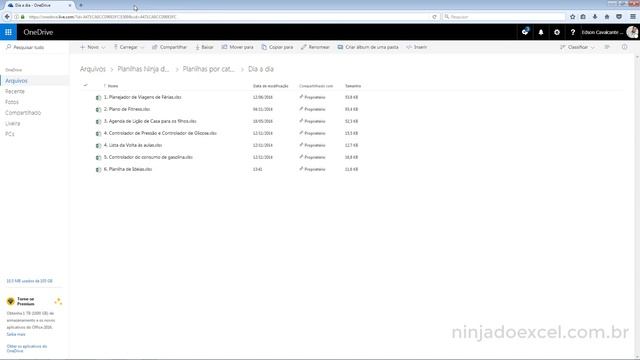Click the Renomear button

tap(315, 47)
